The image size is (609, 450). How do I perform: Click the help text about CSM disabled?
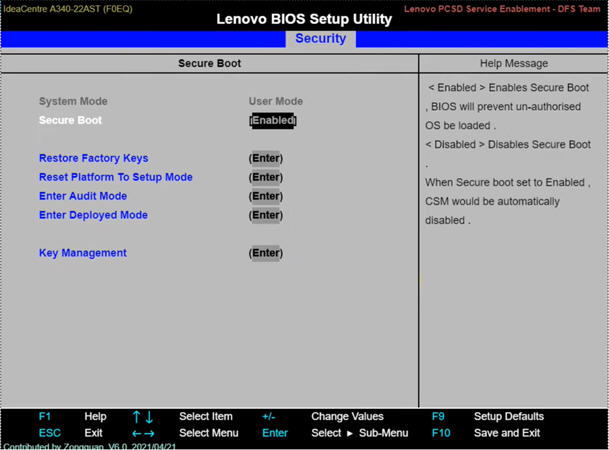pos(508,202)
